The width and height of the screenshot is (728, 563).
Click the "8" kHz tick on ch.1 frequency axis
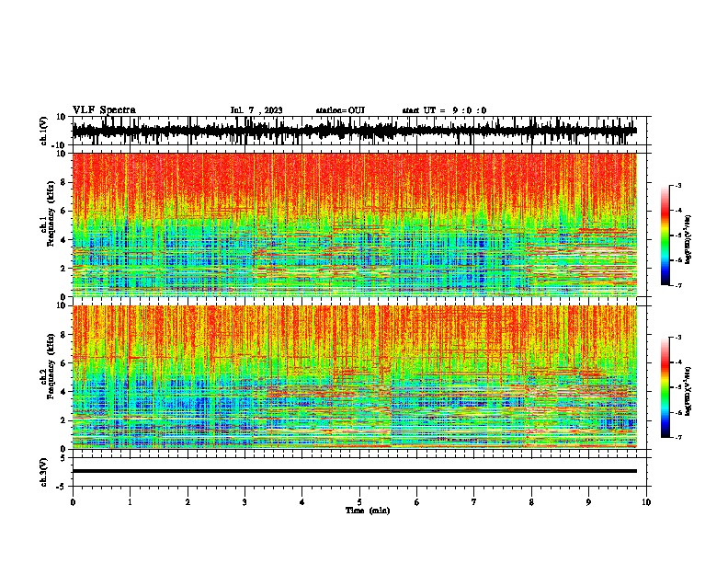coord(64,182)
